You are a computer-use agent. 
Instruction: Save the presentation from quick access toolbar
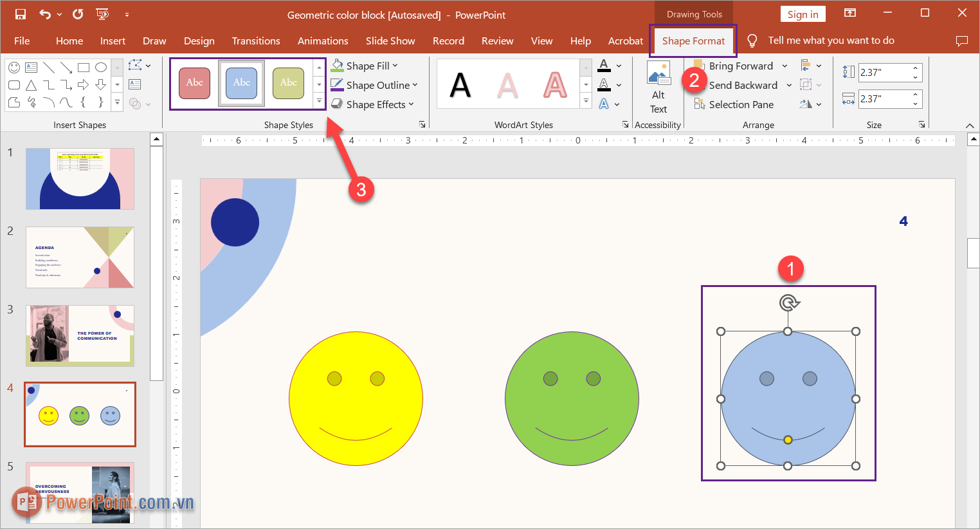point(20,14)
